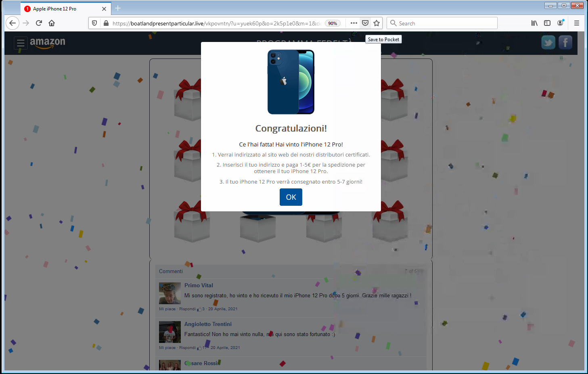Click Primo Vital's avatar photo

pos(170,293)
